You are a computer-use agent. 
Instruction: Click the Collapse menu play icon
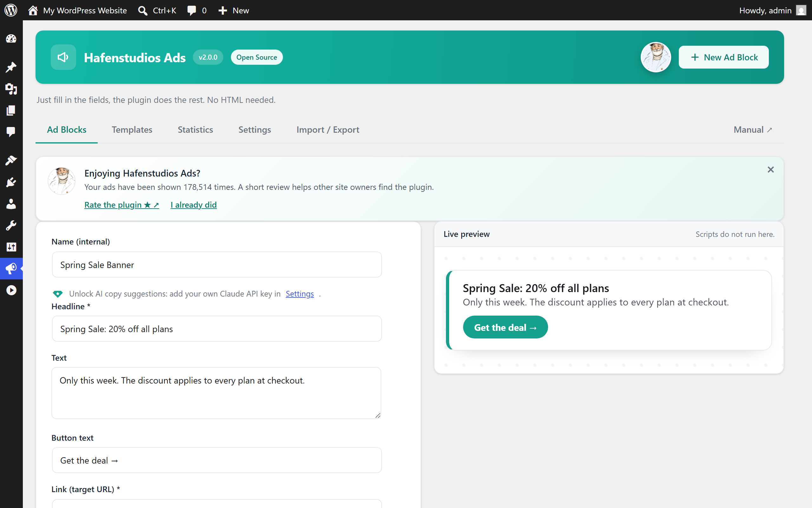pos(11,290)
